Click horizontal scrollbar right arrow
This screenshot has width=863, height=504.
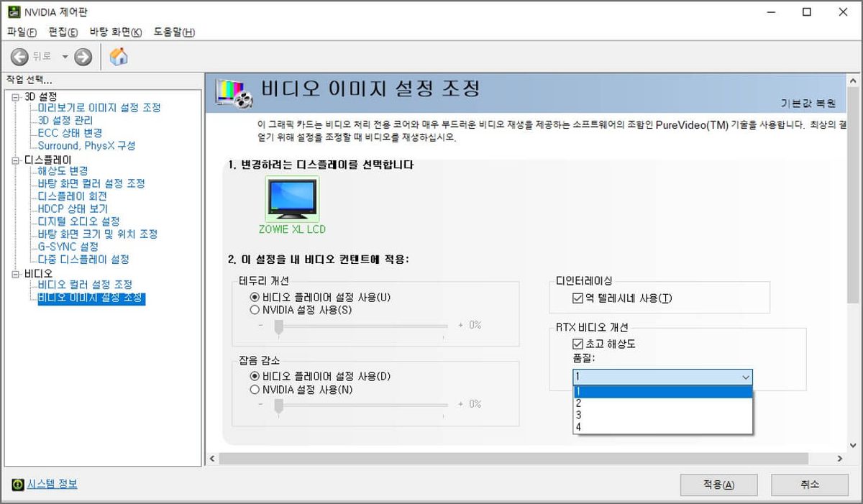(839, 458)
